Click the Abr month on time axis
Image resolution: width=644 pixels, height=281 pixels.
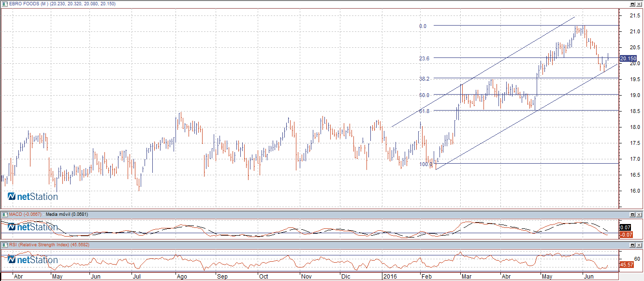pos(18,277)
